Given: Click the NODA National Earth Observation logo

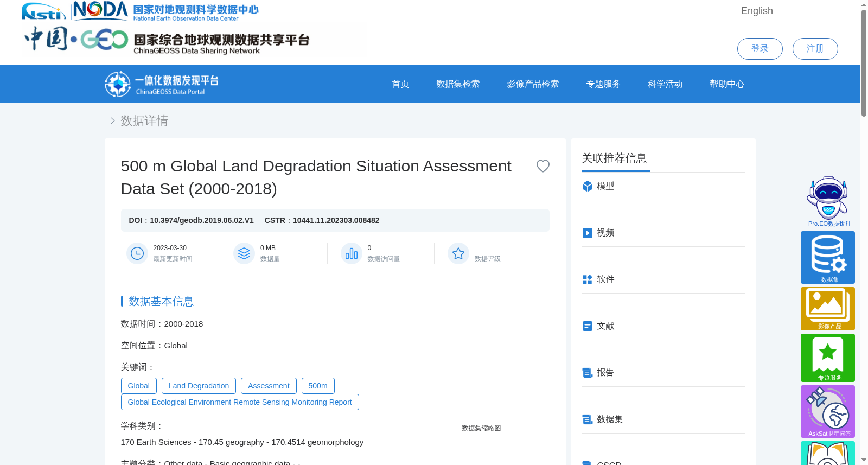Looking at the screenshot, I should 166,11.
